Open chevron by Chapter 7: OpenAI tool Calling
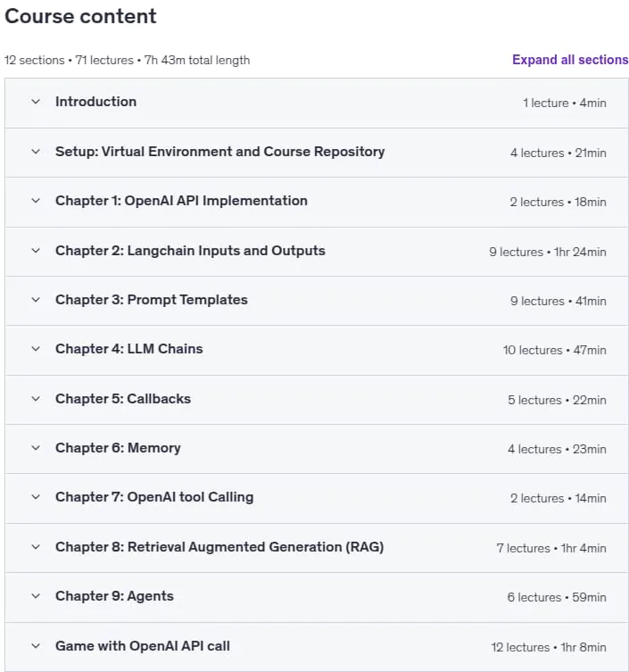This screenshot has height=672, width=629. pos(36,498)
